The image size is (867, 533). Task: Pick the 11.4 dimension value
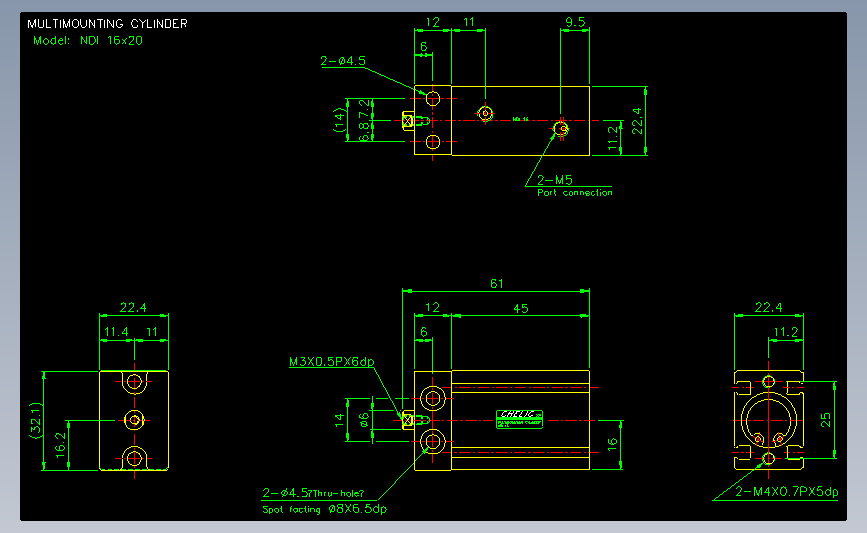coord(116,332)
